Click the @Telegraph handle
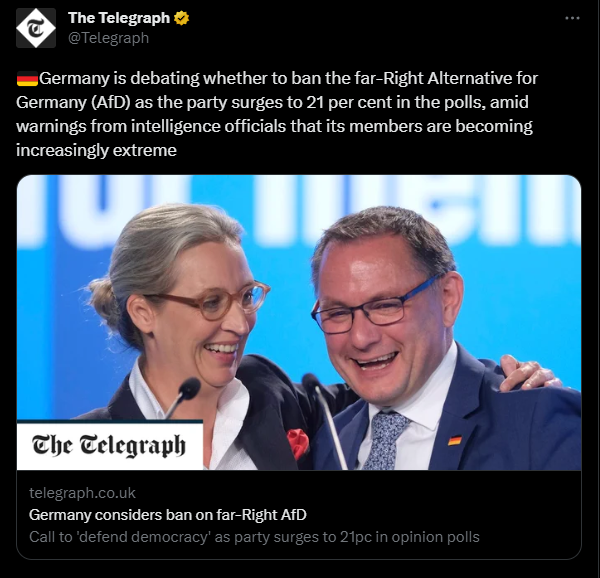The height and width of the screenshot is (578, 600). [108, 38]
